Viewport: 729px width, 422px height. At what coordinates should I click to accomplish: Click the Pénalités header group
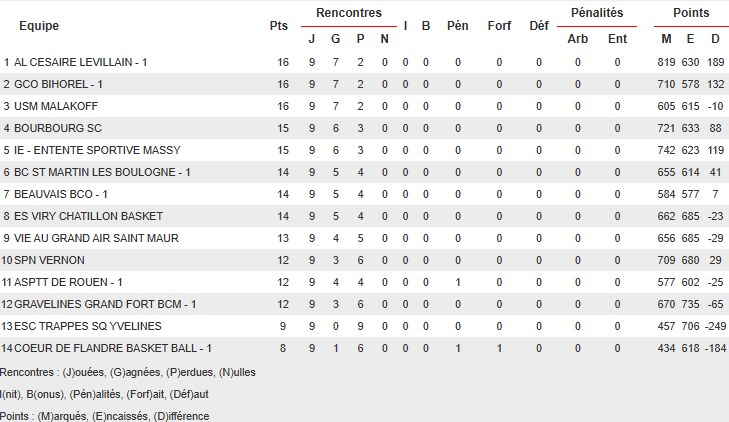(596, 13)
